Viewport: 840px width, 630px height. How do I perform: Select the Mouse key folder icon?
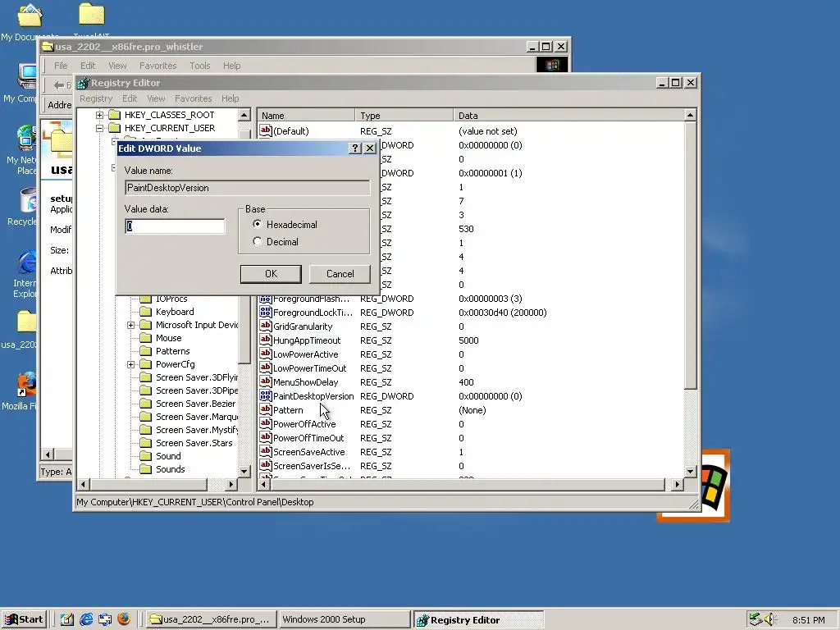146,338
